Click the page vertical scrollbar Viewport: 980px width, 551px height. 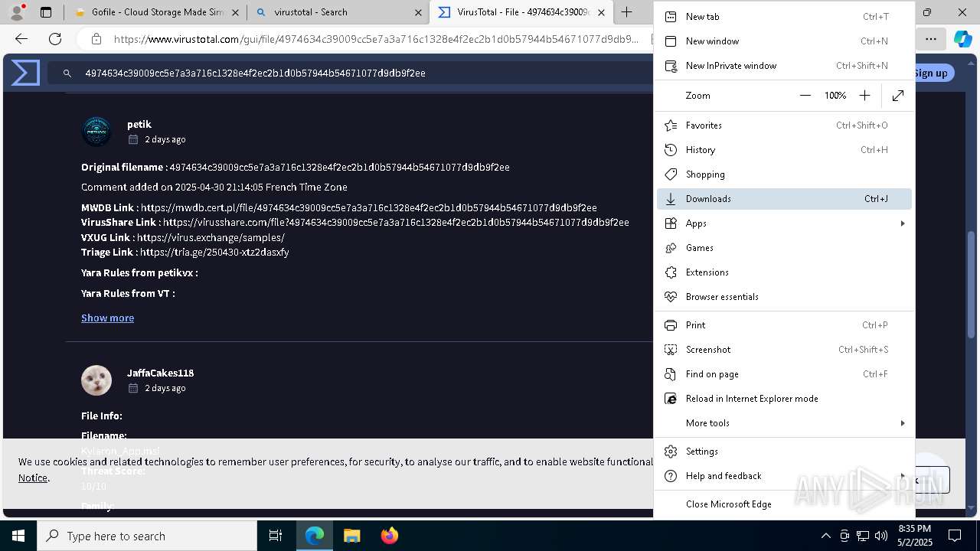tap(972, 284)
